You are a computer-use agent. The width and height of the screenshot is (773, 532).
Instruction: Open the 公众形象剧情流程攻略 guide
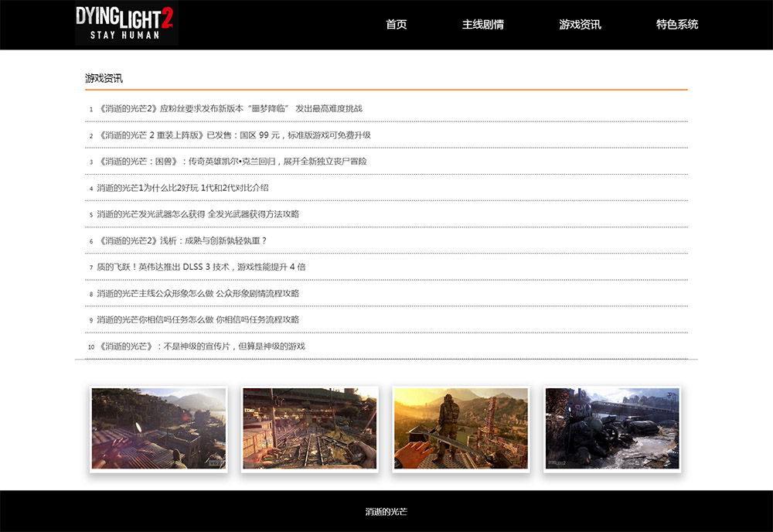198,293
